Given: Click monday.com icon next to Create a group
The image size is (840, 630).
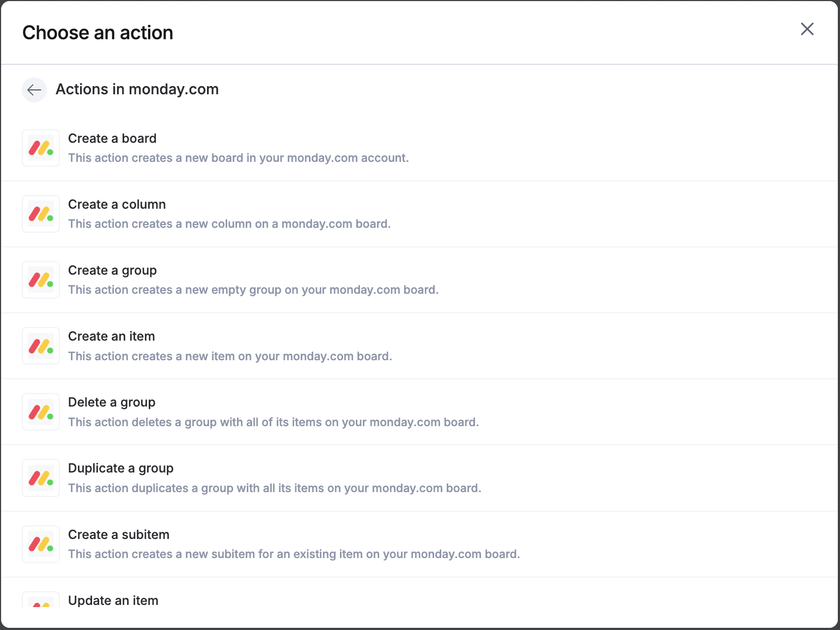Looking at the screenshot, I should pos(41,280).
